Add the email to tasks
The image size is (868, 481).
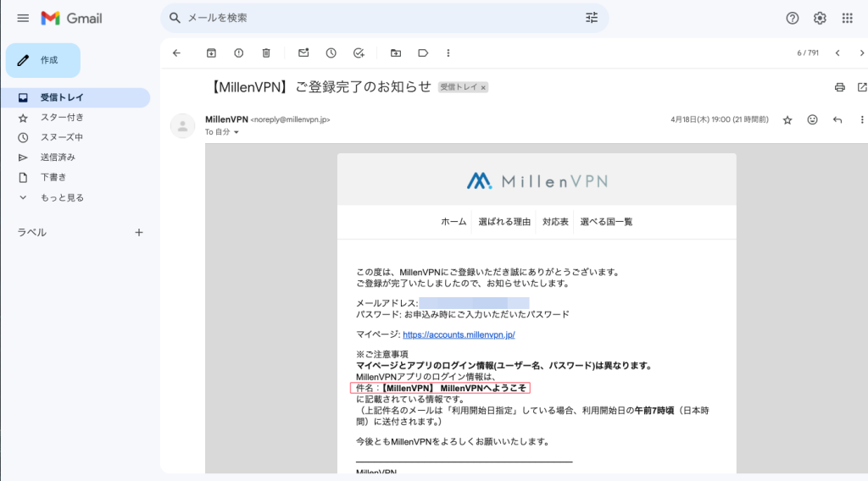359,53
